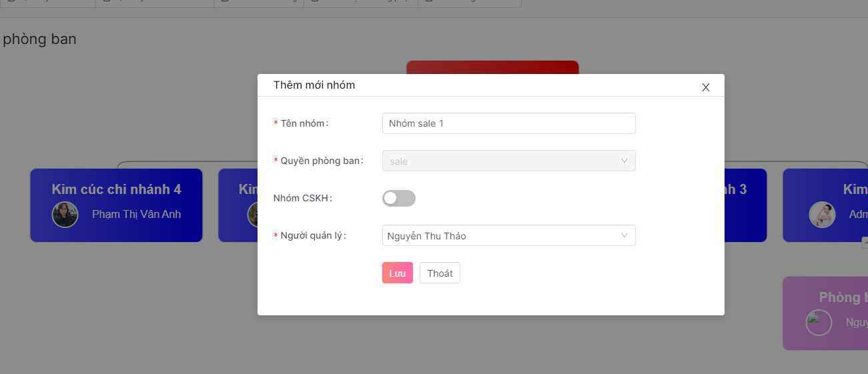
Task: Click the red root node above the dialog
Action: 492,67
